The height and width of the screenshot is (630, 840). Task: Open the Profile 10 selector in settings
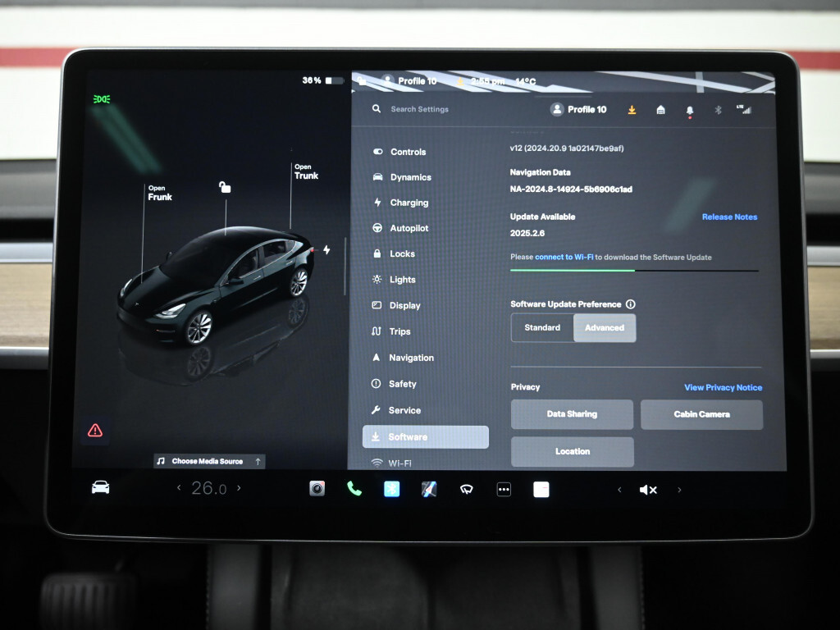[579, 109]
